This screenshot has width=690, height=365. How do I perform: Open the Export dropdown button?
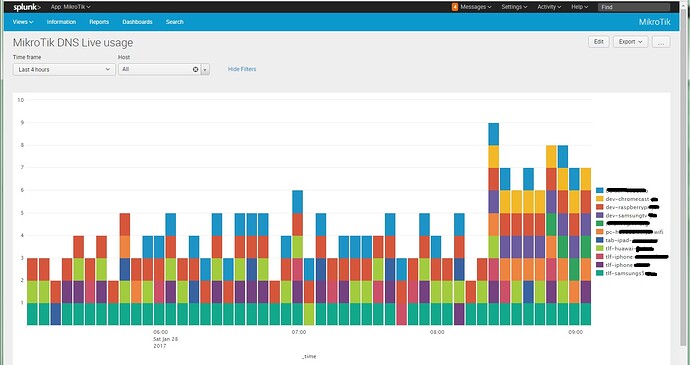(x=630, y=42)
